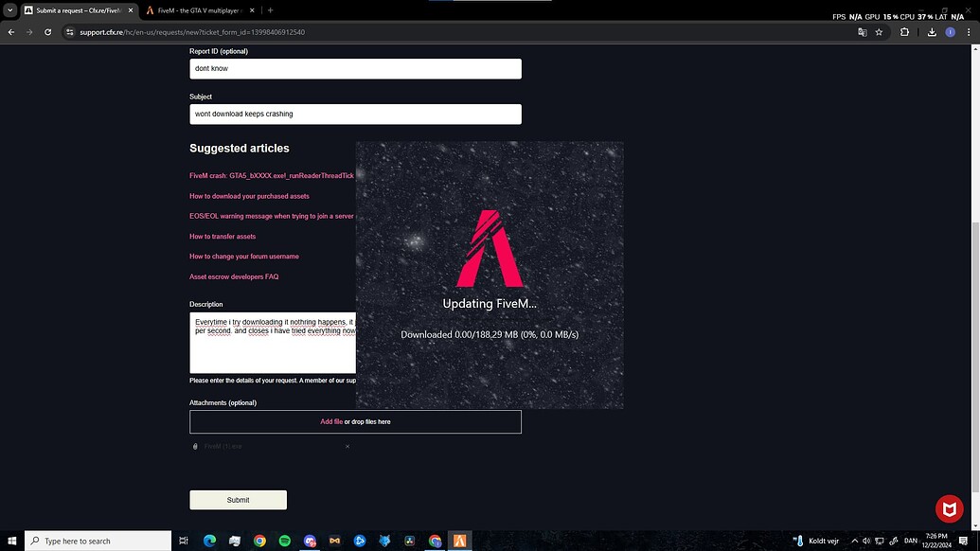Click the McAfee shield badge
Viewport: 980px width, 551px height.
[x=950, y=508]
